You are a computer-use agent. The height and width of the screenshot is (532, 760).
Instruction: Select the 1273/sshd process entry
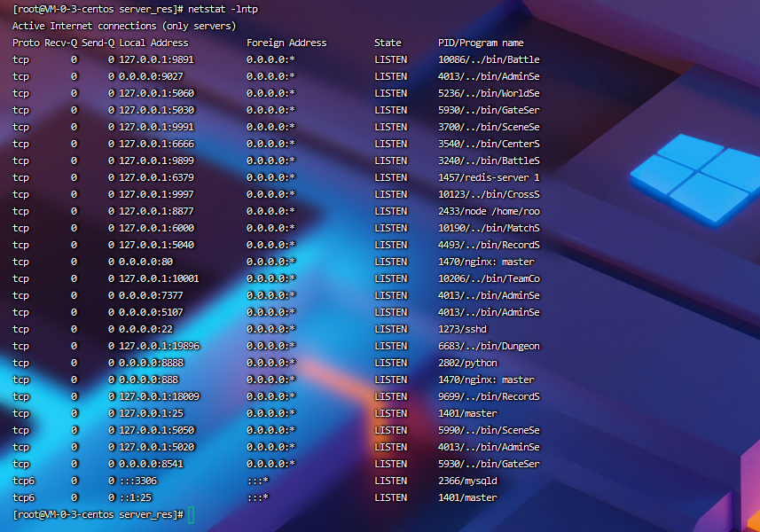click(x=462, y=329)
